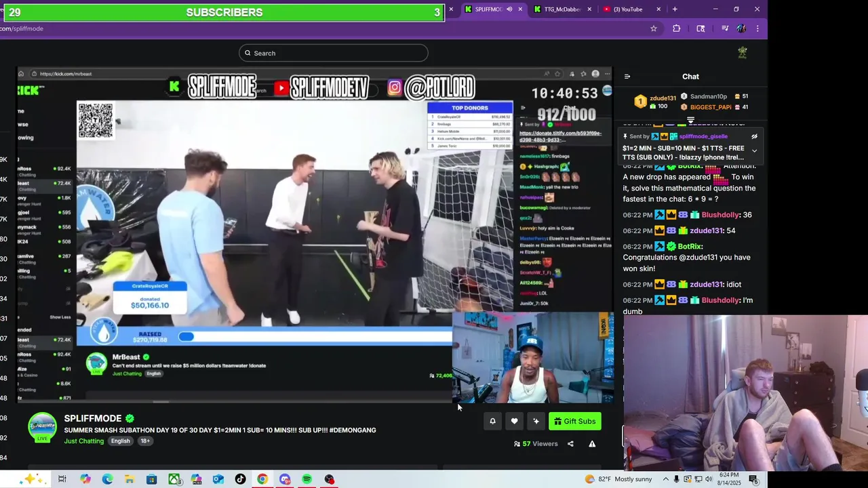The image size is (868, 488).
Task: Switch to Chrome in the taskbar
Action: point(262,479)
